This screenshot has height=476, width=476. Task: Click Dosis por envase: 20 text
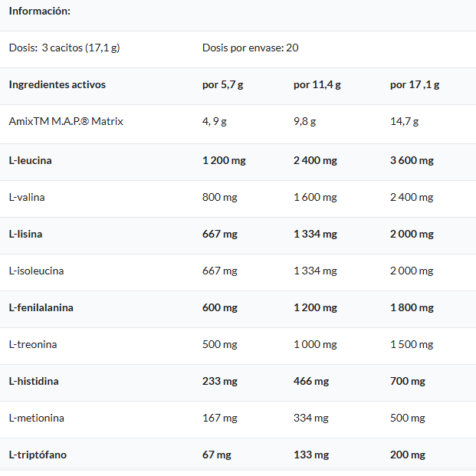(250, 48)
